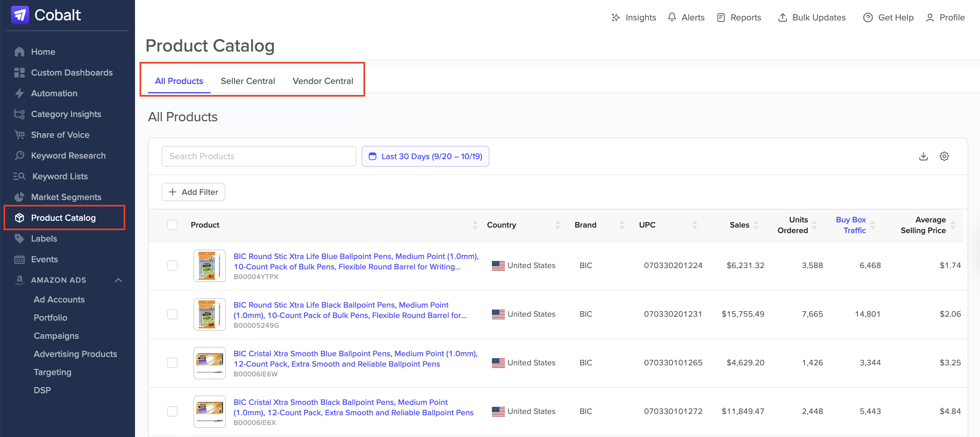Screen dimensions: 980x437
Task: Click the Cobalt logo icon
Action: [20, 15]
